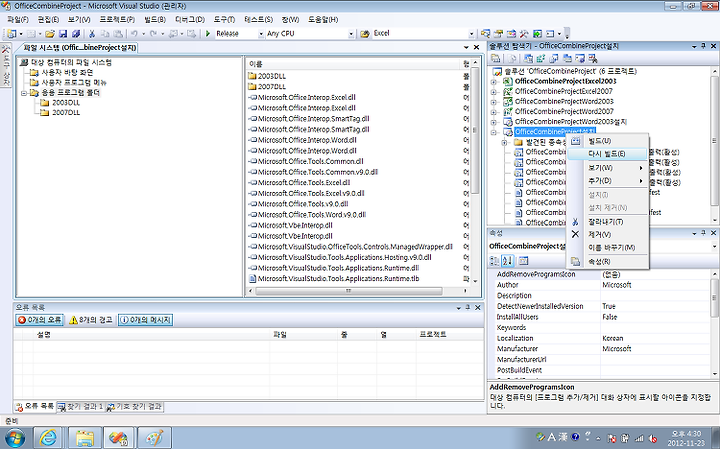Click the New Project toolbar icon

coord(11,34)
